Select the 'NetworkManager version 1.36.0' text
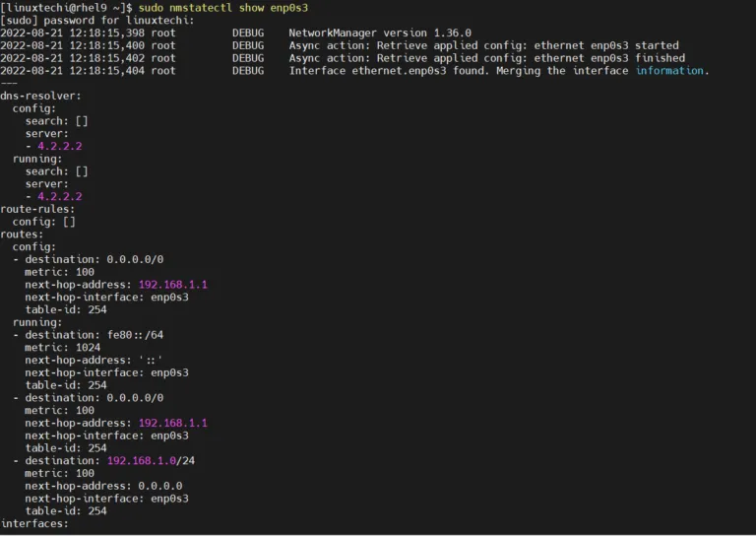Image resolution: width=756 pixels, height=536 pixels. tap(380, 33)
